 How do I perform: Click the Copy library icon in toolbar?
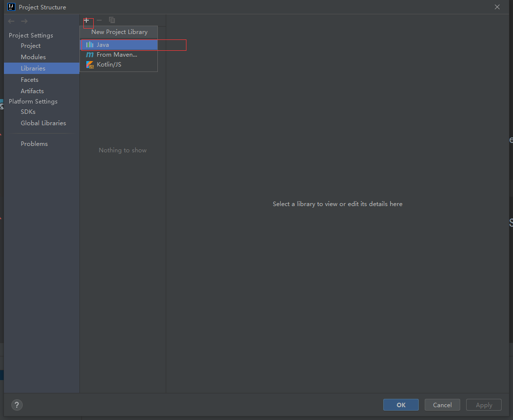click(112, 20)
